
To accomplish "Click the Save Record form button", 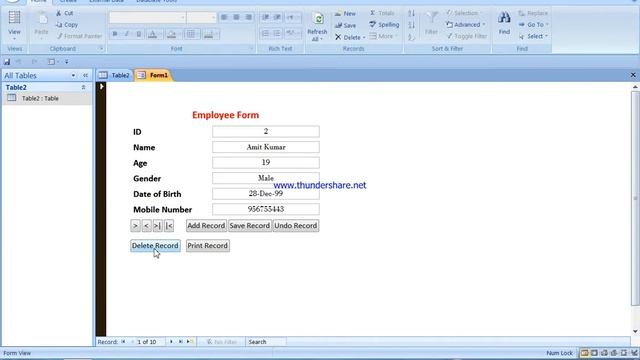I will (249, 226).
